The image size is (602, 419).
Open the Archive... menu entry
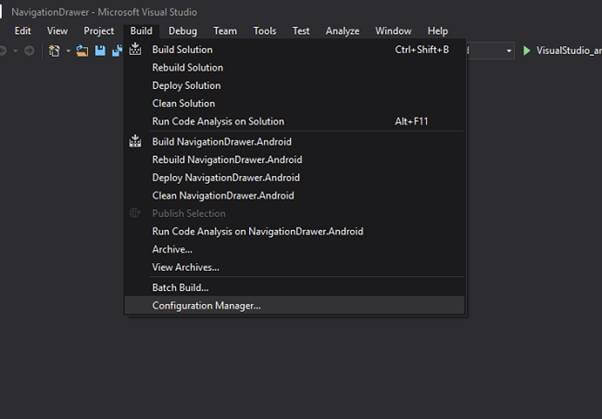pyautogui.click(x=294, y=249)
